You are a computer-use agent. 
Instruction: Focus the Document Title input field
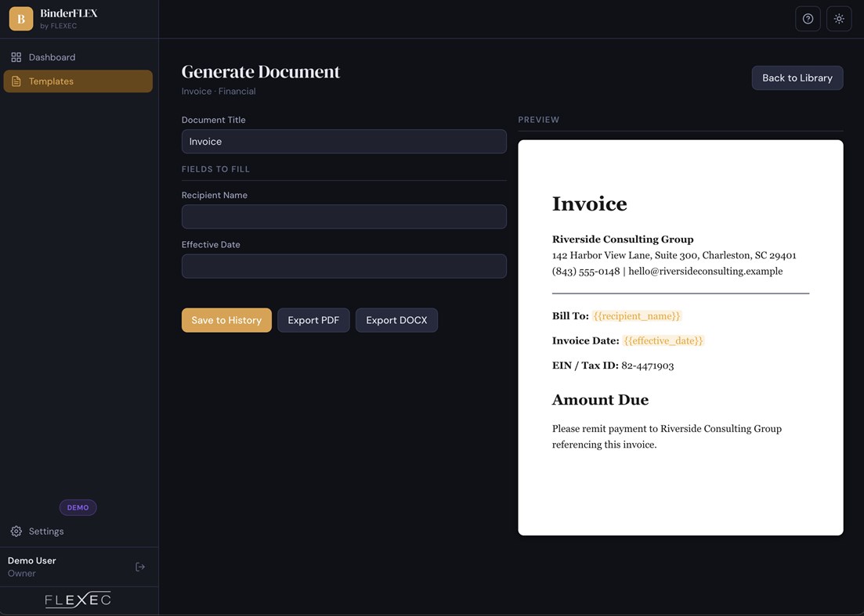click(x=344, y=142)
